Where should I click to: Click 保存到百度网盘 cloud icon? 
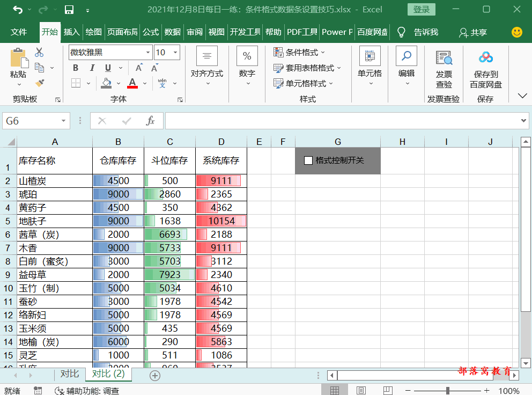486,57
